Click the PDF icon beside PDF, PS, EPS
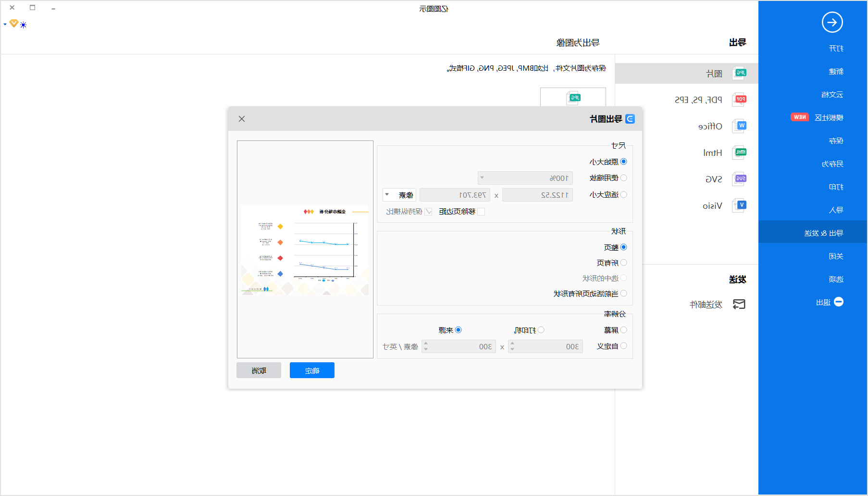Screen dimensions: 868x496 coord(739,100)
